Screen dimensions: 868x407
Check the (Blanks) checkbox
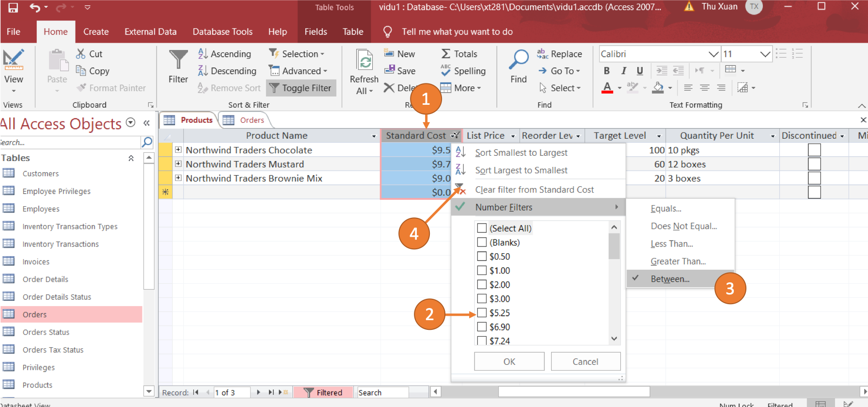pyautogui.click(x=482, y=242)
